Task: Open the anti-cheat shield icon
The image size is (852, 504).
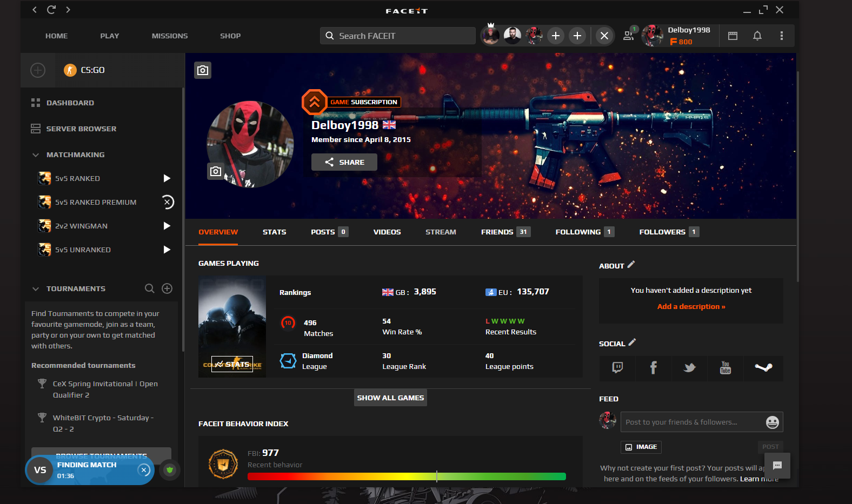Action: tap(170, 470)
